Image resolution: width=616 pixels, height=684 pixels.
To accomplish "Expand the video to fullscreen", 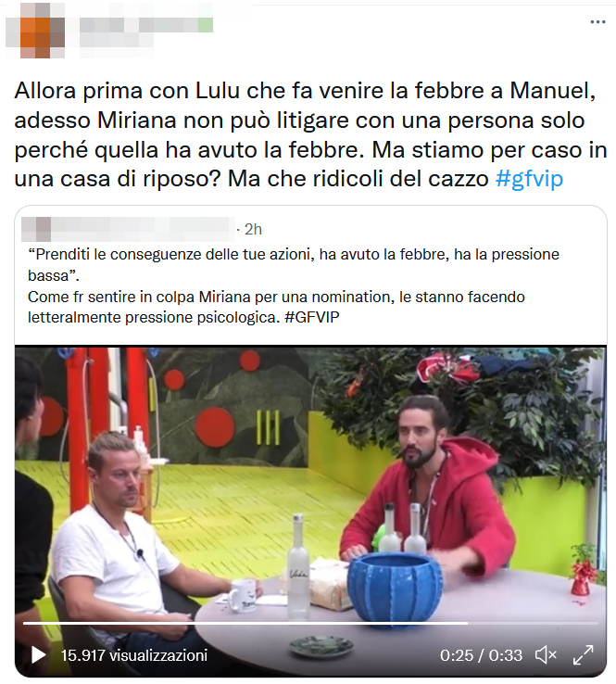I will [584, 654].
